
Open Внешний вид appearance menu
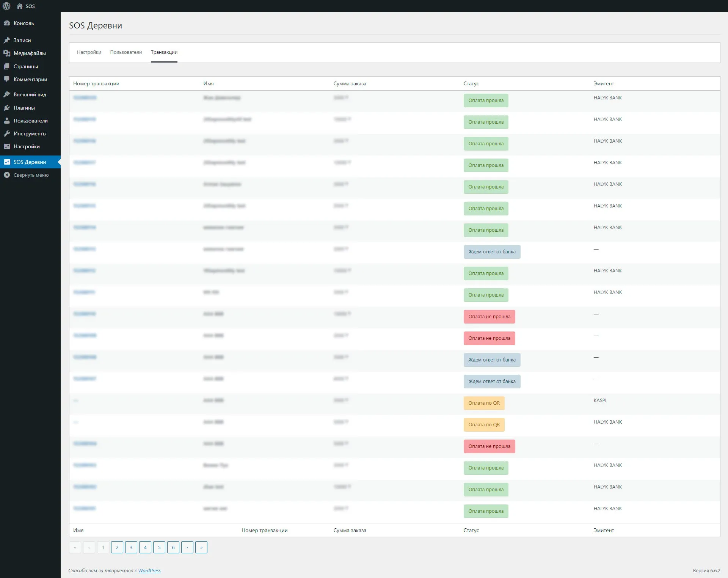[30, 94]
